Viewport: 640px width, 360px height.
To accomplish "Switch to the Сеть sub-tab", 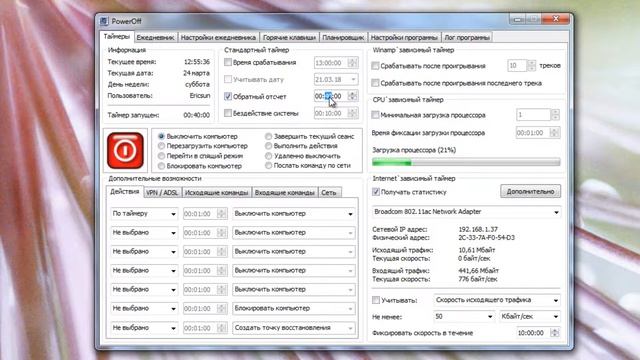I will [x=329, y=193].
